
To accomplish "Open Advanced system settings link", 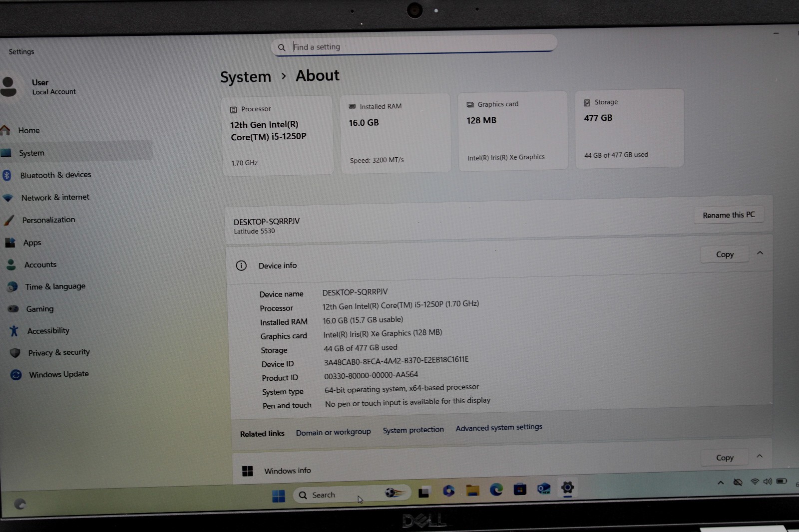I will pyautogui.click(x=498, y=428).
